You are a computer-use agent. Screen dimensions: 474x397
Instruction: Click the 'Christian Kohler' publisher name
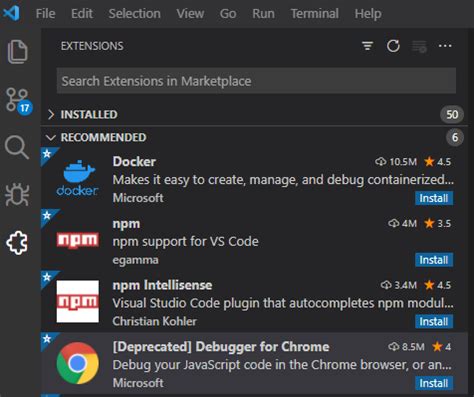(154, 321)
